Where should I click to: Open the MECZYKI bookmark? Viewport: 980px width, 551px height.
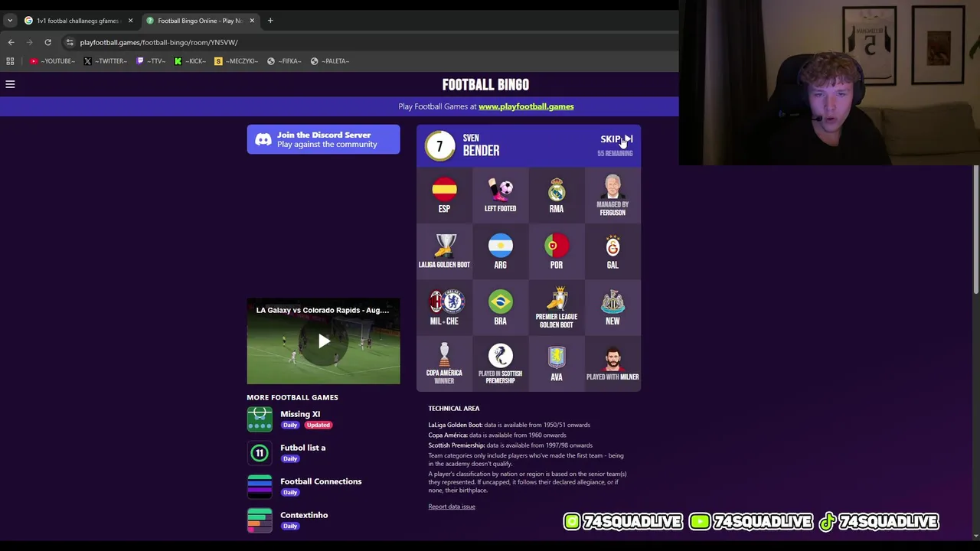tap(237, 61)
